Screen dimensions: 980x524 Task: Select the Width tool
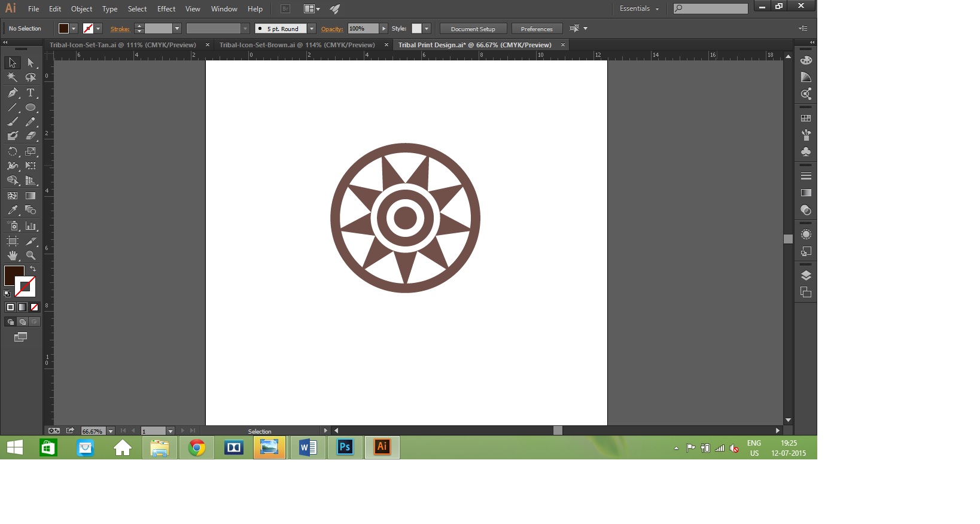click(x=13, y=166)
